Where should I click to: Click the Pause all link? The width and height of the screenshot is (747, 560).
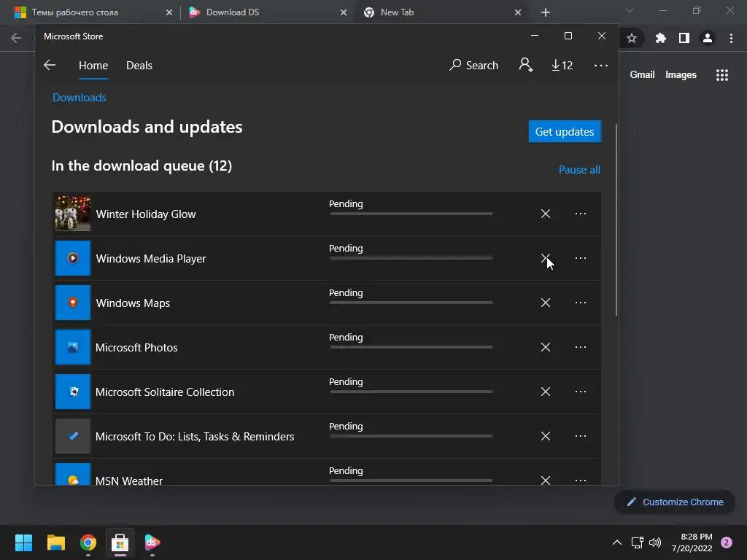pos(579,169)
